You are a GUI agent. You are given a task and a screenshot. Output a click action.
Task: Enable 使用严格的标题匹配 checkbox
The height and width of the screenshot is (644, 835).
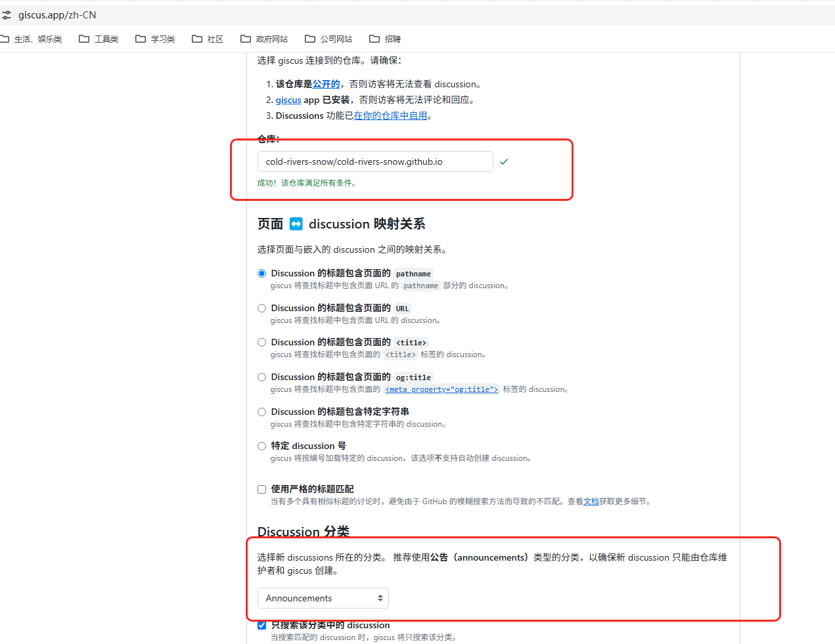click(262, 489)
